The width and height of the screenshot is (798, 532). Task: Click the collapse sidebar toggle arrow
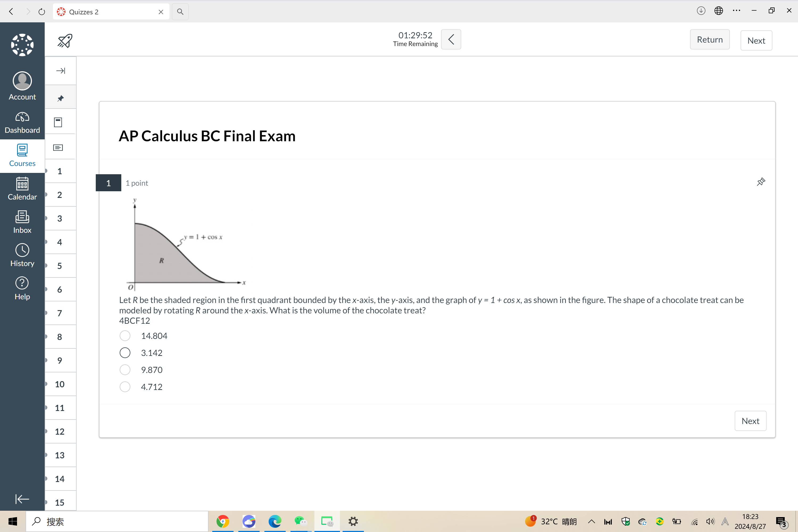tap(61, 71)
